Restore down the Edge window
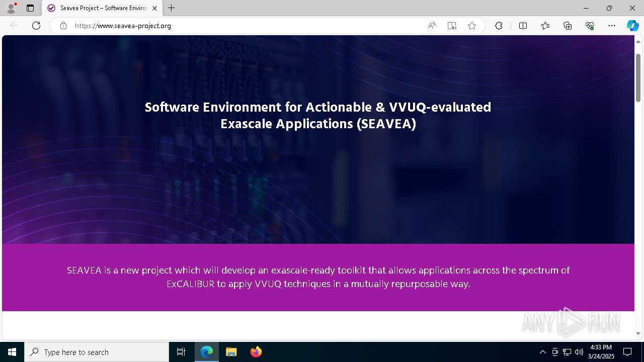644x362 pixels. (609, 8)
